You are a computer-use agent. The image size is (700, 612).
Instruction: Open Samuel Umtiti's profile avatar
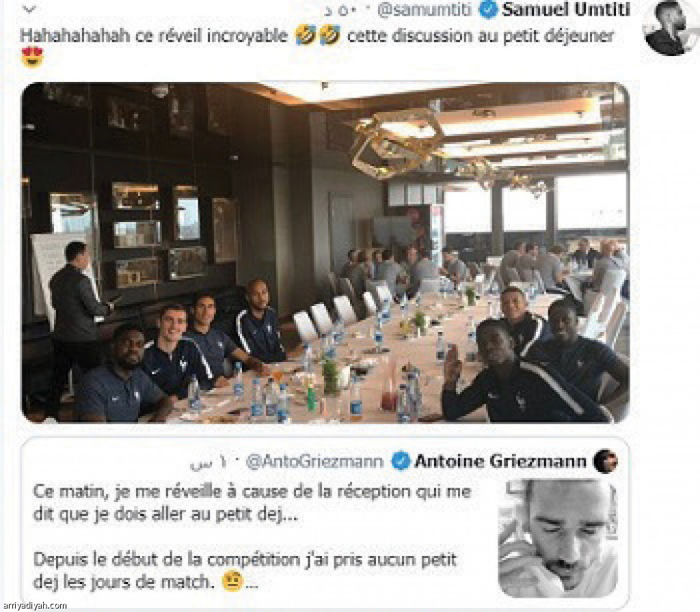(671, 27)
